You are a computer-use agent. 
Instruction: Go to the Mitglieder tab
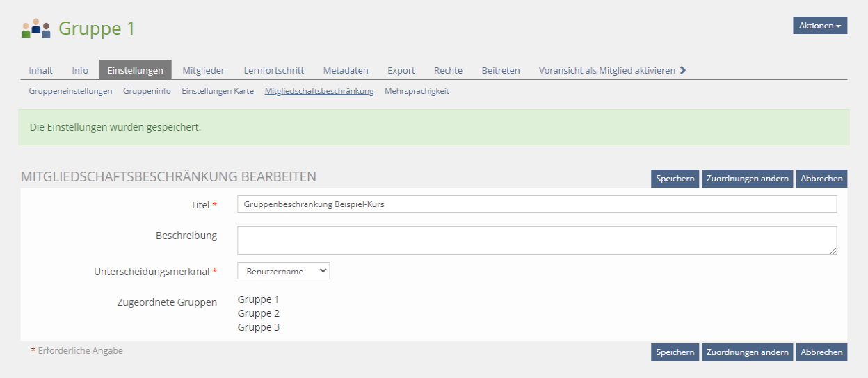(x=203, y=70)
